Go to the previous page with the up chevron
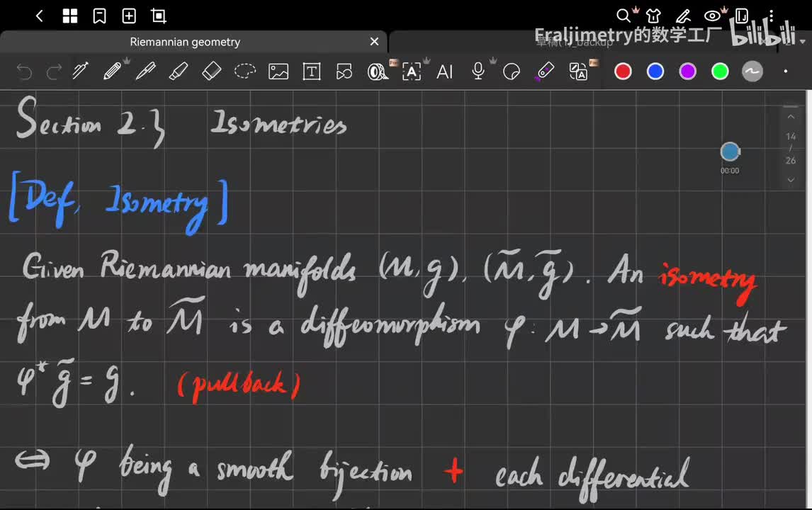812x510 pixels. click(x=791, y=117)
